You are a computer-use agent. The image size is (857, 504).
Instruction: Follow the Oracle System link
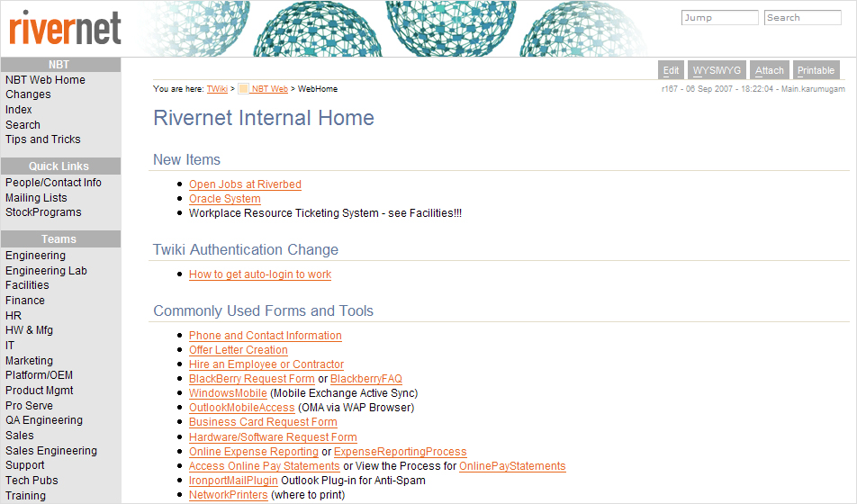225,199
